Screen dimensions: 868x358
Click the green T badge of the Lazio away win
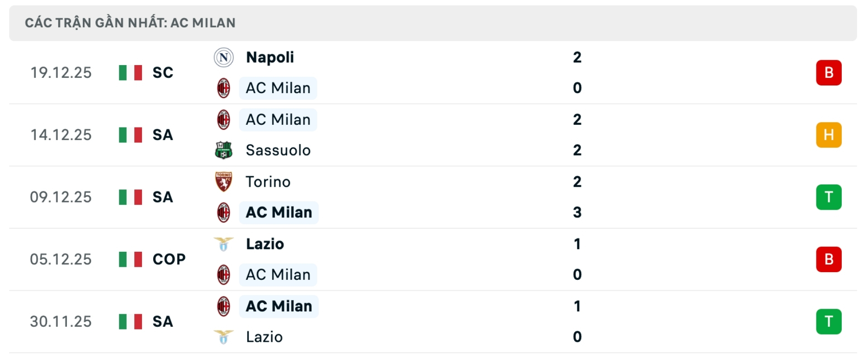point(829,321)
